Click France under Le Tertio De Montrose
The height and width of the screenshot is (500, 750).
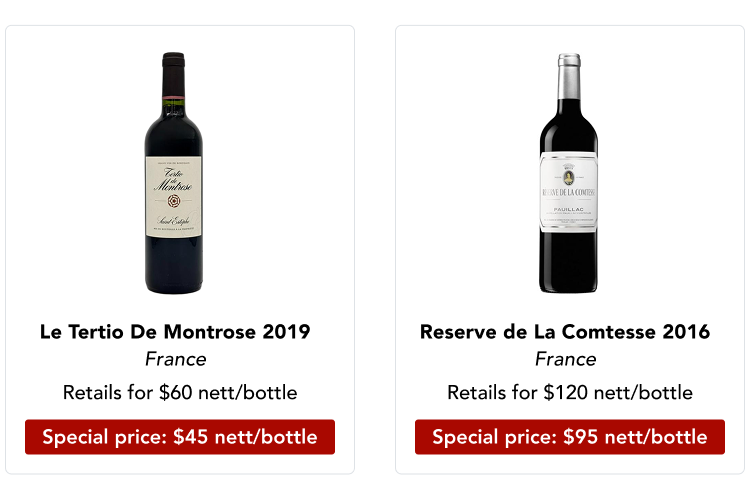tap(175, 359)
